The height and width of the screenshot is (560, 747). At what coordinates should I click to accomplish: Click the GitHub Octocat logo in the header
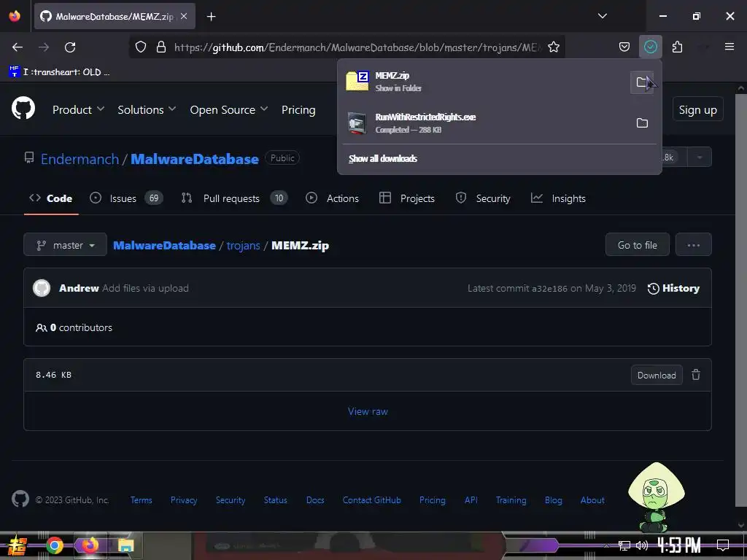coord(23,109)
